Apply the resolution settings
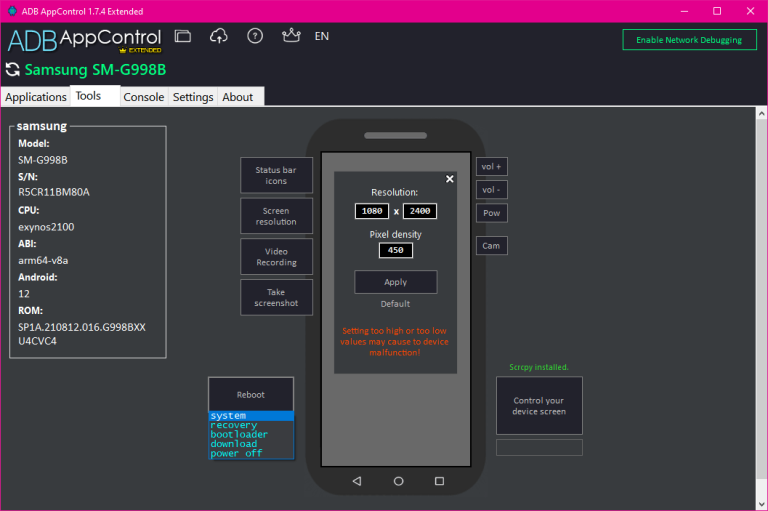Screen dimensions: 768x511 click(396, 282)
